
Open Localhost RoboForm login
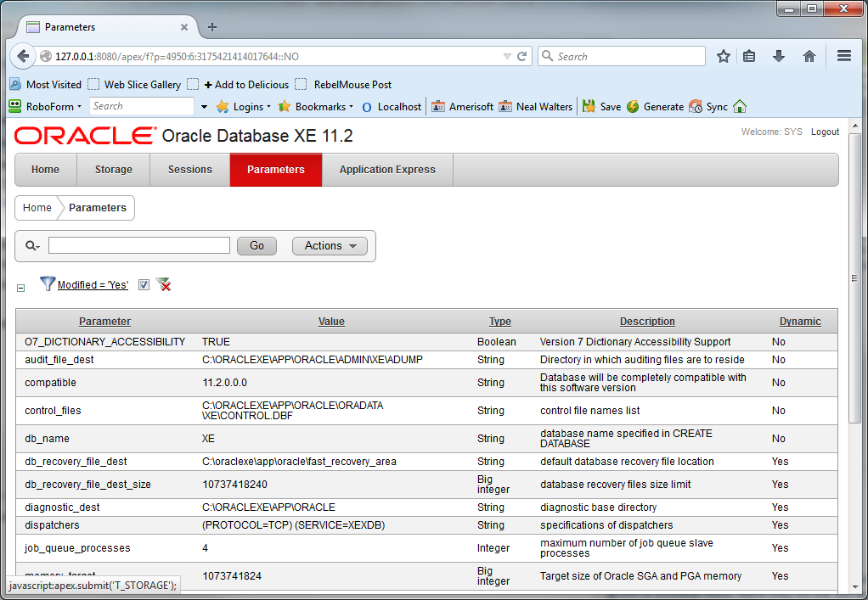(x=392, y=107)
